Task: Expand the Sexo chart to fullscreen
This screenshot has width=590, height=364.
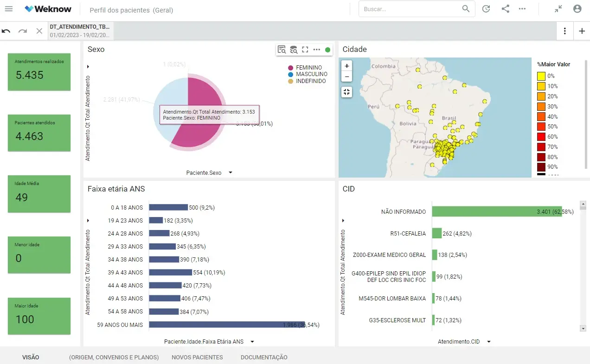Action: pos(305,50)
